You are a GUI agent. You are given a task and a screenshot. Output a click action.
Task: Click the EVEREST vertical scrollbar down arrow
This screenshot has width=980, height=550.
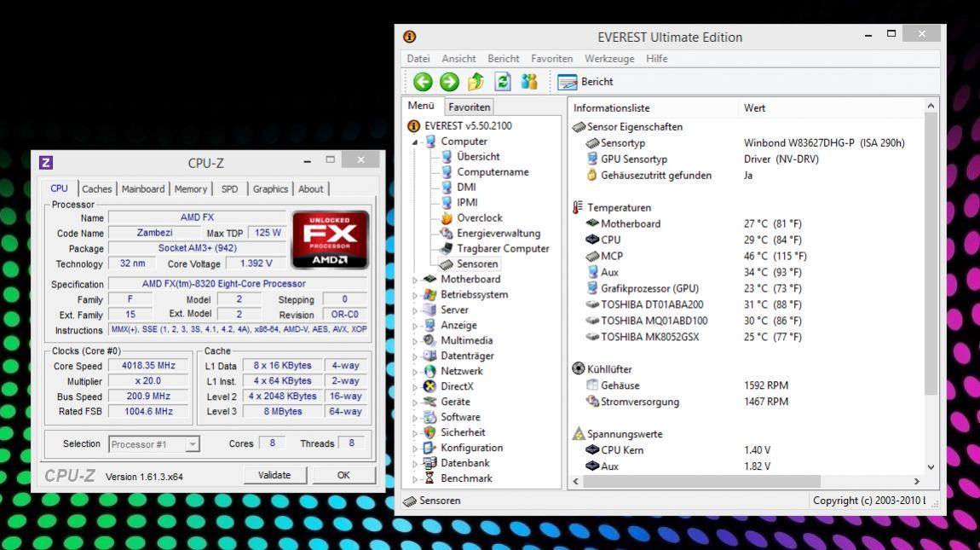tap(931, 466)
